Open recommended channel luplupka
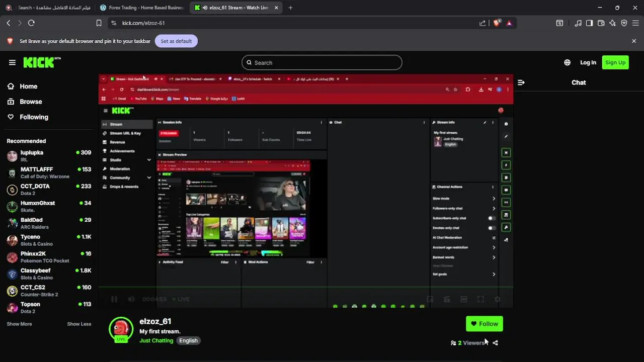Viewport: 644px width, 362px height. pos(49,156)
